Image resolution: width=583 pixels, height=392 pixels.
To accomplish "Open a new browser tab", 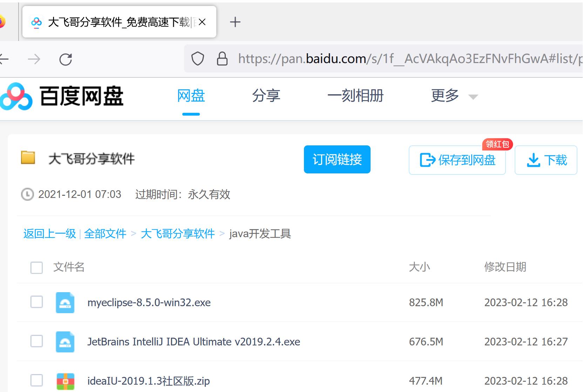I will click(x=235, y=22).
